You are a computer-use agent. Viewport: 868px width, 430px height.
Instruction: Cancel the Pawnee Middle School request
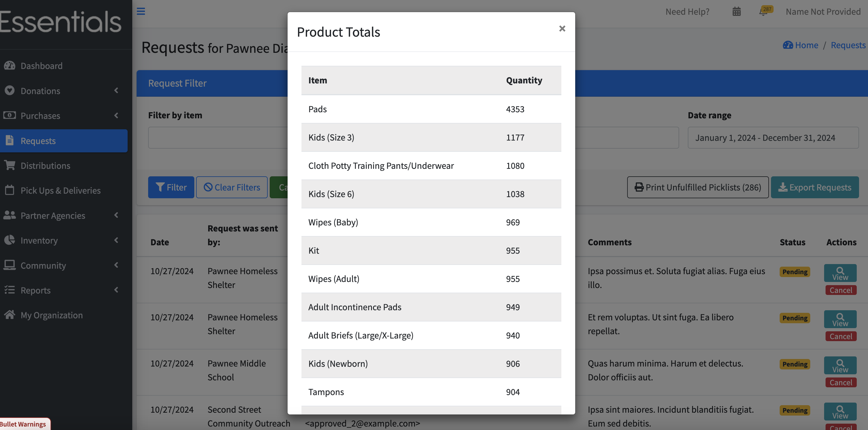click(x=841, y=382)
